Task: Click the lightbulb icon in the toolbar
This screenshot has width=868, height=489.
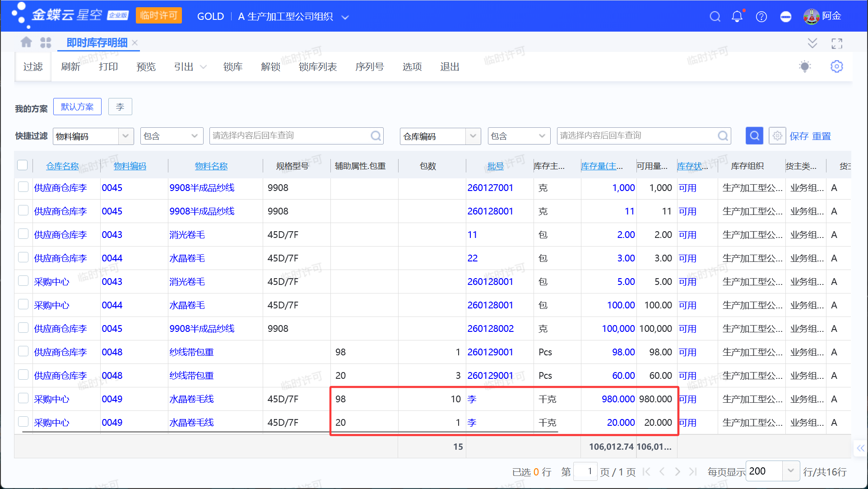Action: [x=804, y=66]
